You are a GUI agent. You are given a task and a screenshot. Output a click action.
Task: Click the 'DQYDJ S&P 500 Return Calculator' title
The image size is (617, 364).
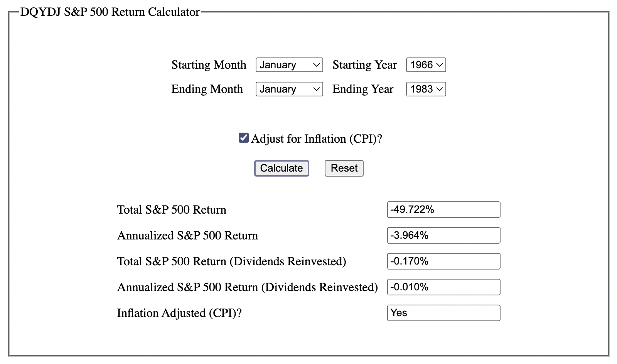tap(110, 12)
